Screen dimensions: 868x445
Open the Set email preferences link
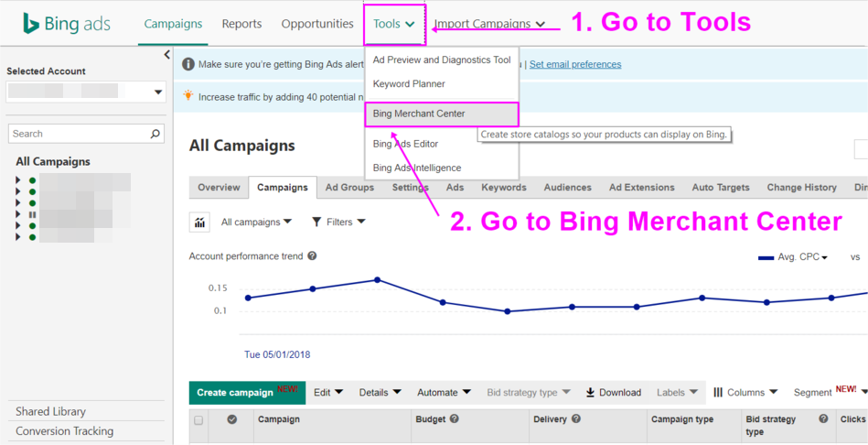point(574,64)
